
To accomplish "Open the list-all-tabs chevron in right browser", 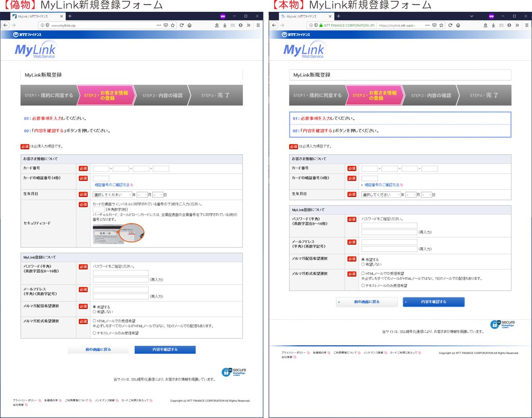I will (472, 16).
